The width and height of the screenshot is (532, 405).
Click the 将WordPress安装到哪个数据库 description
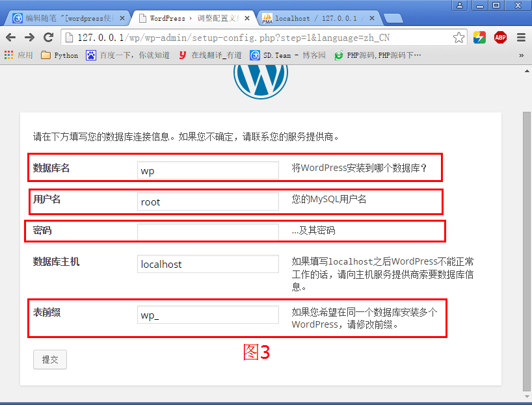pos(359,168)
